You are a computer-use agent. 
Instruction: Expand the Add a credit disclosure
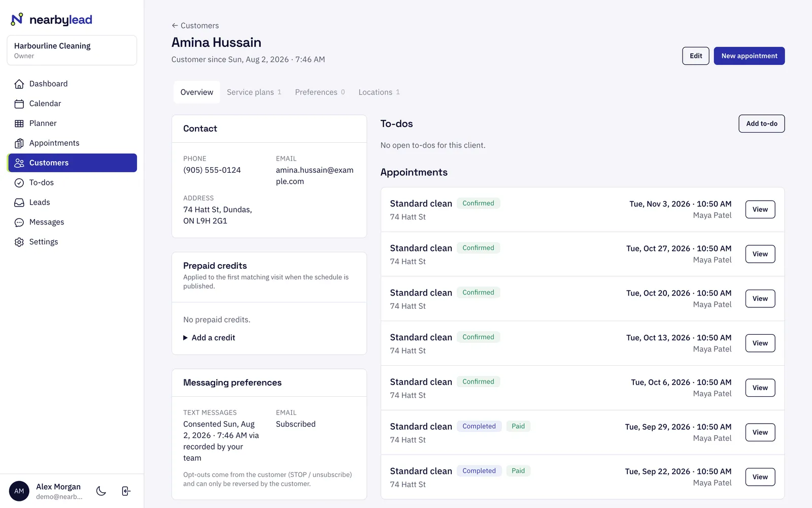(209, 338)
